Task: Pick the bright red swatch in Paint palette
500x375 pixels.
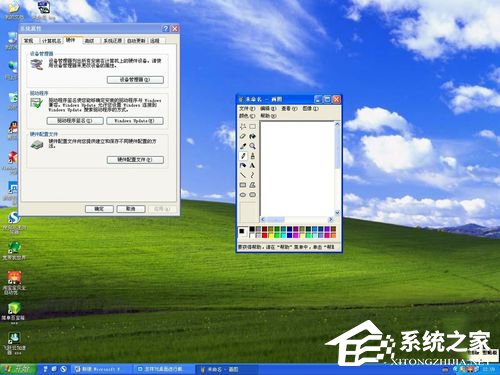Action: [x=265, y=235]
